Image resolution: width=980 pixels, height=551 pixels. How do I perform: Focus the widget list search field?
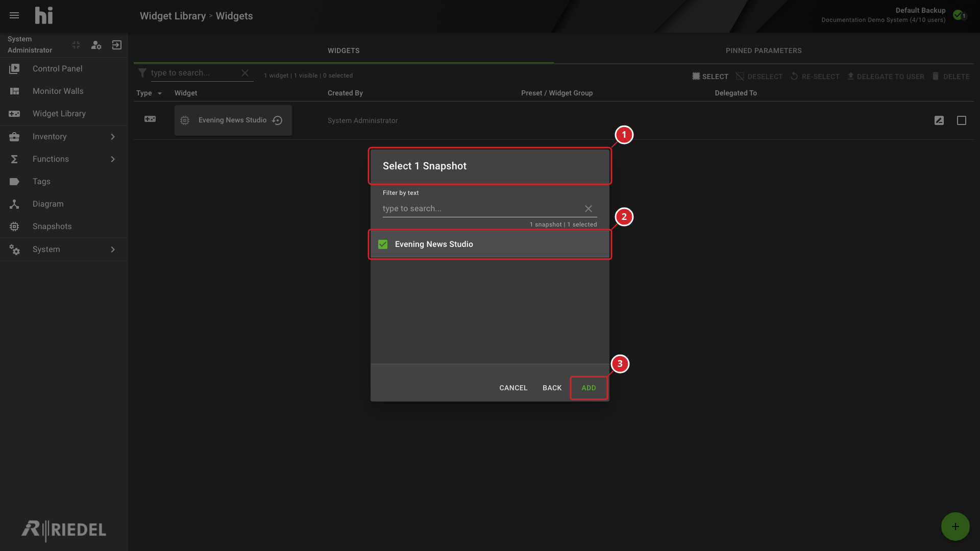[194, 73]
